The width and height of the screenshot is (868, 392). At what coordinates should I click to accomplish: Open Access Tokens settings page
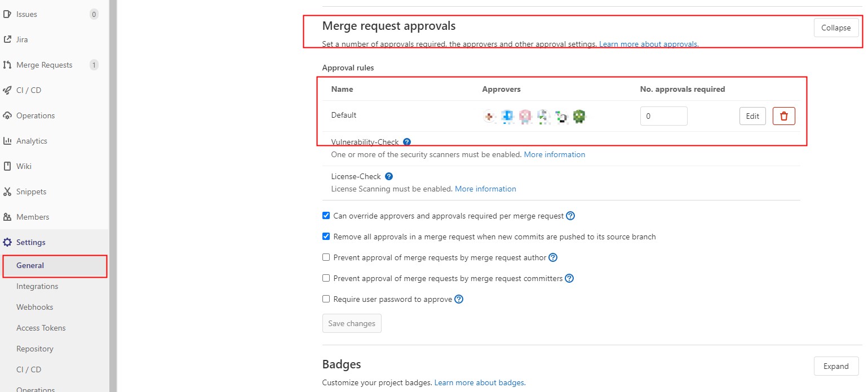click(x=41, y=328)
